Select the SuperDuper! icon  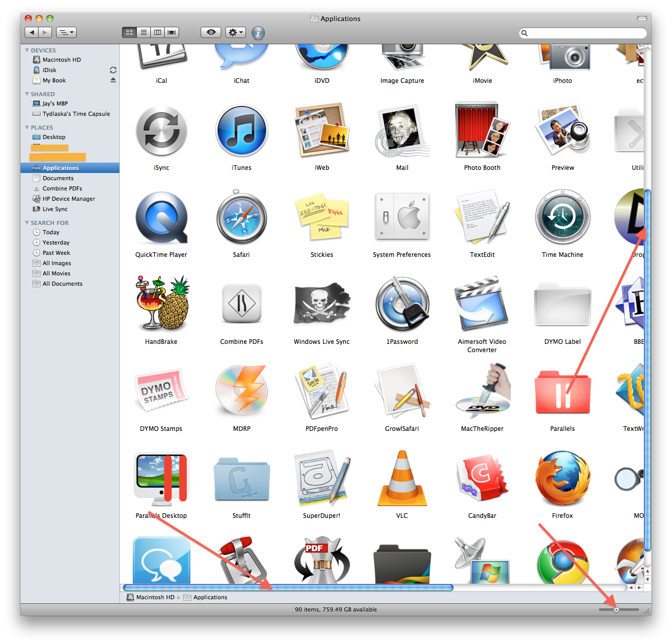[322, 478]
